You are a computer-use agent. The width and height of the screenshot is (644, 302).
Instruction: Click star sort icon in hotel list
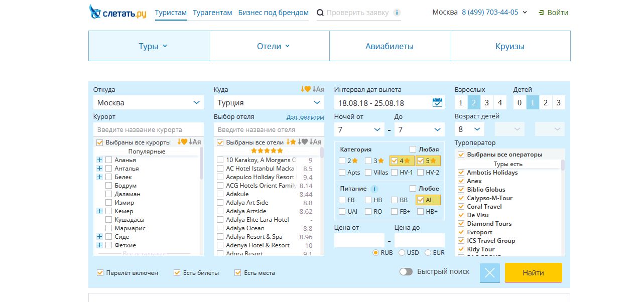(291, 142)
